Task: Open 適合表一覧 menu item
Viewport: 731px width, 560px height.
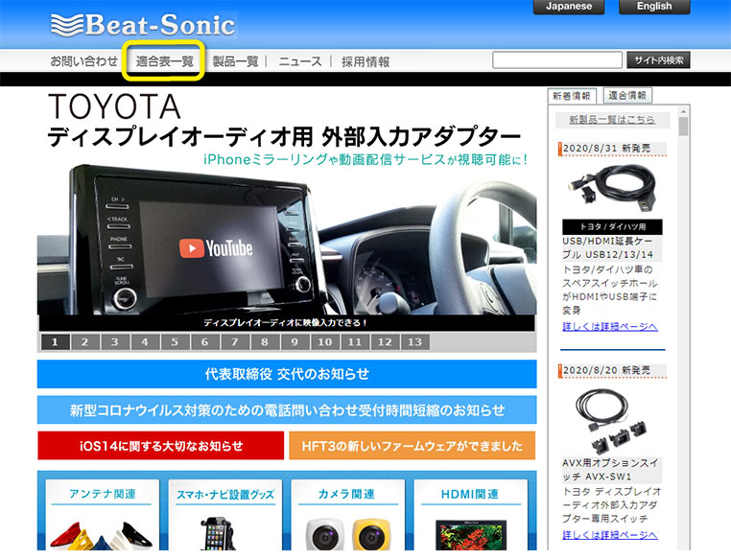Action: [164, 61]
